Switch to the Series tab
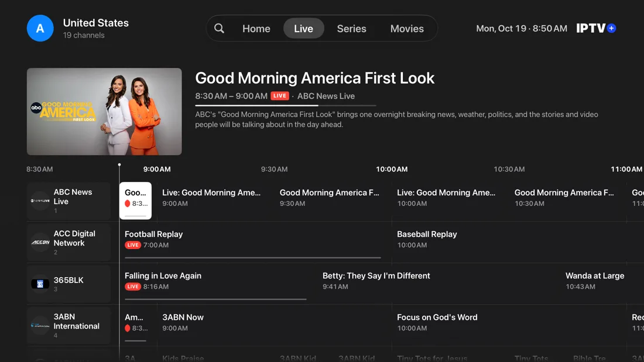The height and width of the screenshot is (362, 644). click(x=352, y=28)
